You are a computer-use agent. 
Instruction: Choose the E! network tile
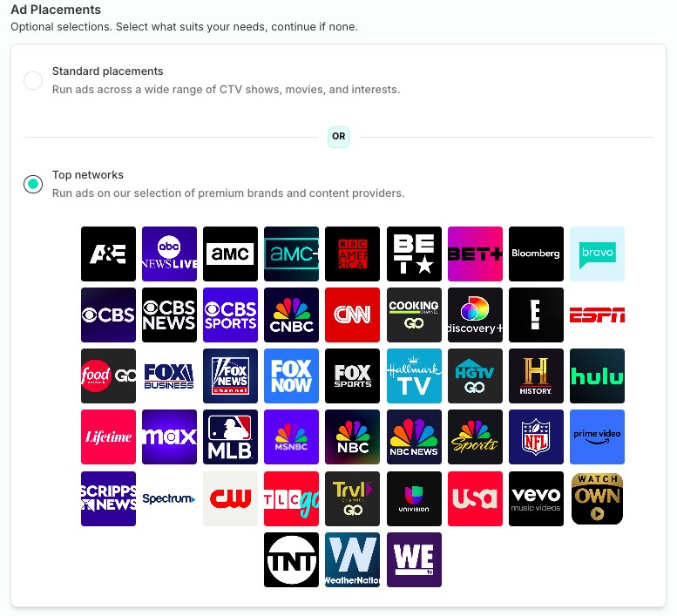536,315
